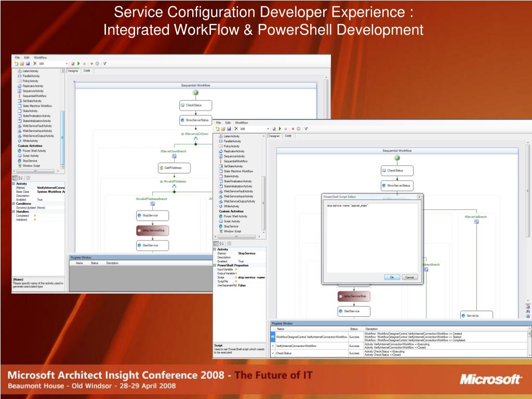The image size is (532, 399).
Task: Click Delete X icon in back window toolbar
Action: click(35, 63)
